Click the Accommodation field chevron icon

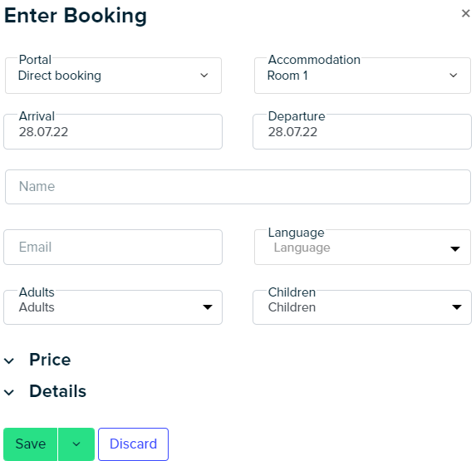[x=454, y=76]
